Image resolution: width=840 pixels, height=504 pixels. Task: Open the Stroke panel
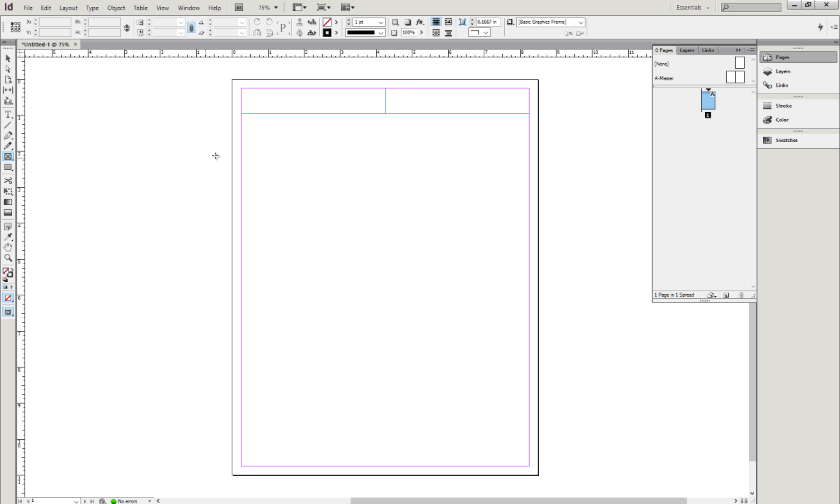click(784, 105)
